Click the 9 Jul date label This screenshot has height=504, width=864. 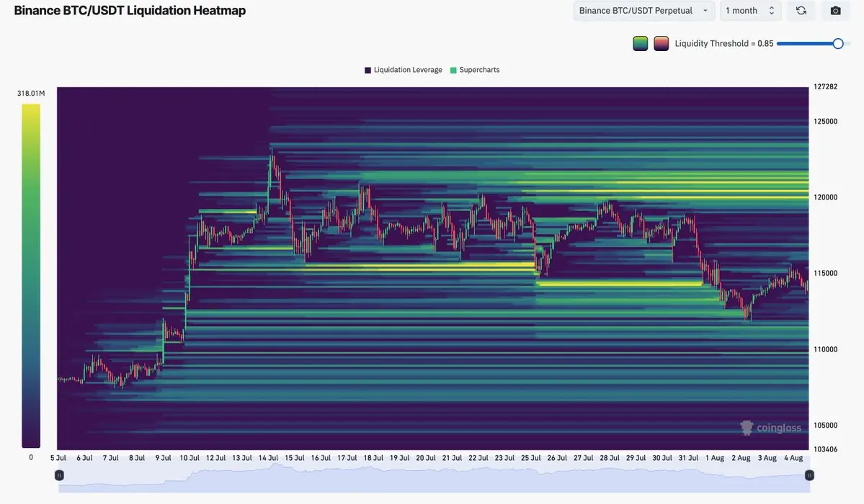coord(163,458)
